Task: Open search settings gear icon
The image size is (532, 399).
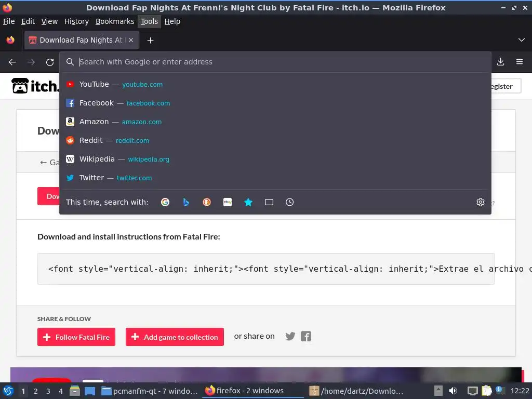Action: 481,202
